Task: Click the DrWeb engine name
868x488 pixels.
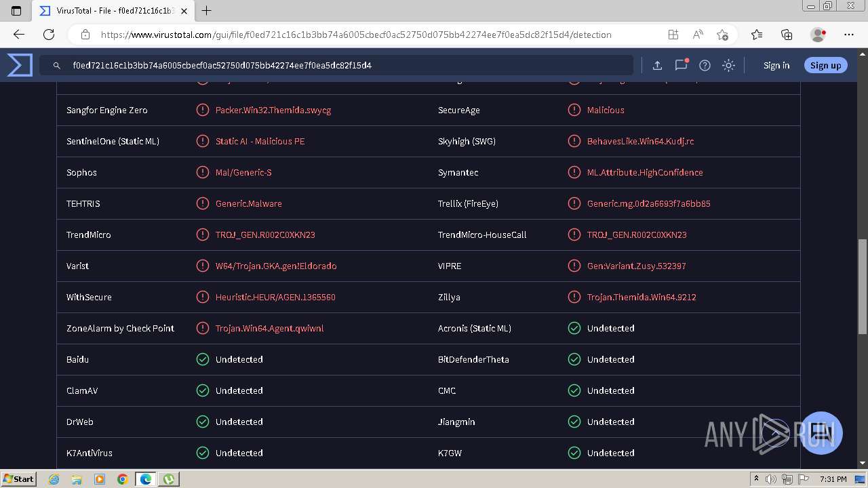Action: click(x=80, y=422)
